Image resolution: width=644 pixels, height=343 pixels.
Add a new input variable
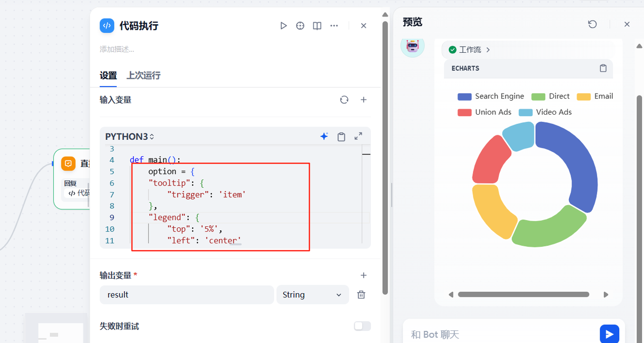(364, 100)
